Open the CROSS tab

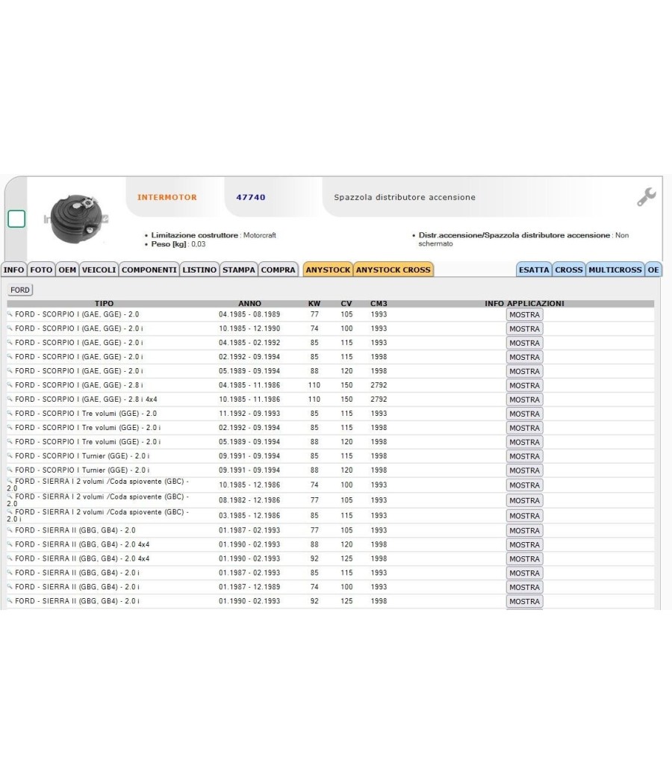pyautogui.click(x=568, y=270)
